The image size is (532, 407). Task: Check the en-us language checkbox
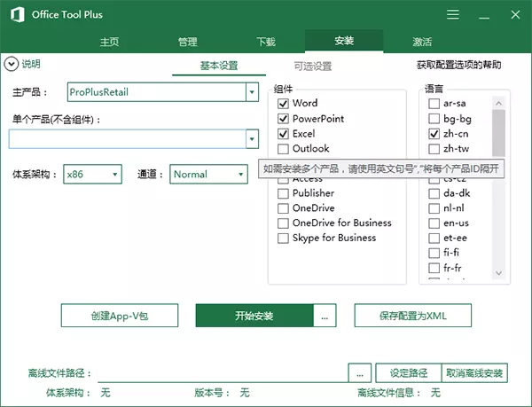coord(434,223)
